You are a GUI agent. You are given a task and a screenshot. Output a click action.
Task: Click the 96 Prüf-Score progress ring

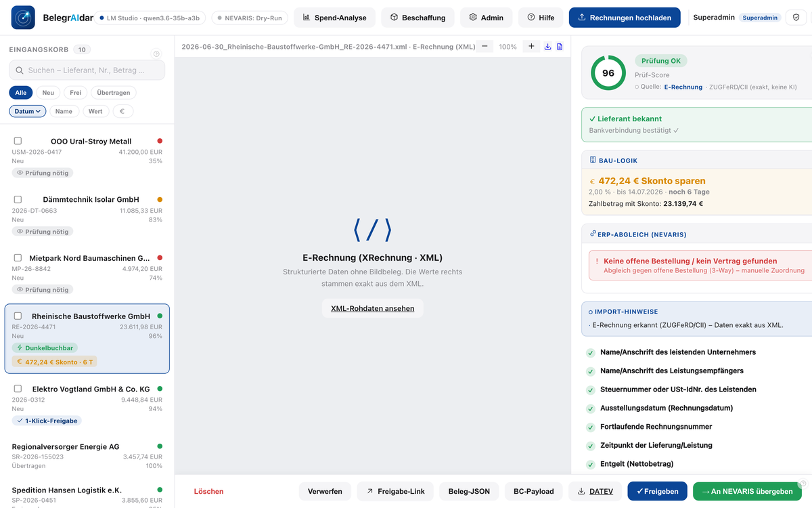[x=608, y=73]
